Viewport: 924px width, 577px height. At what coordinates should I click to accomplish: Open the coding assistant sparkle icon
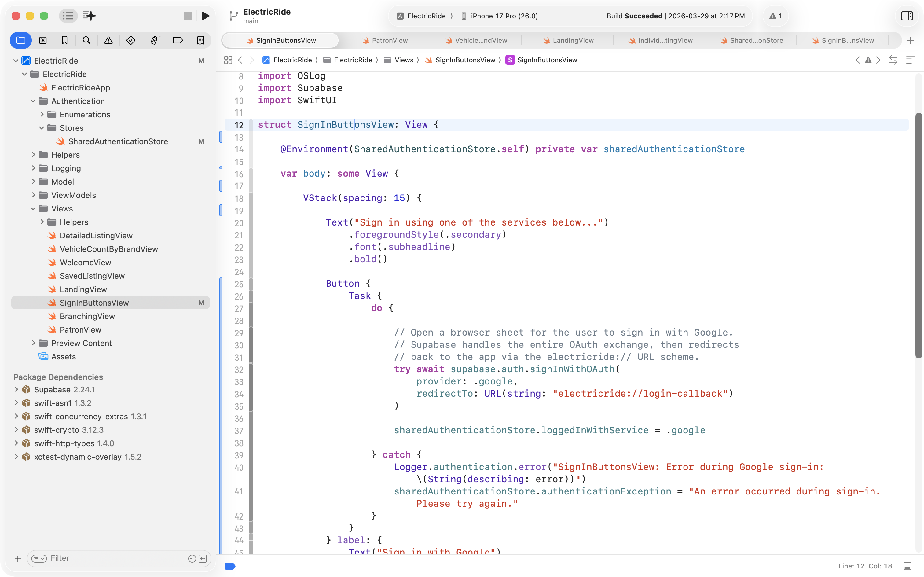point(89,16)
